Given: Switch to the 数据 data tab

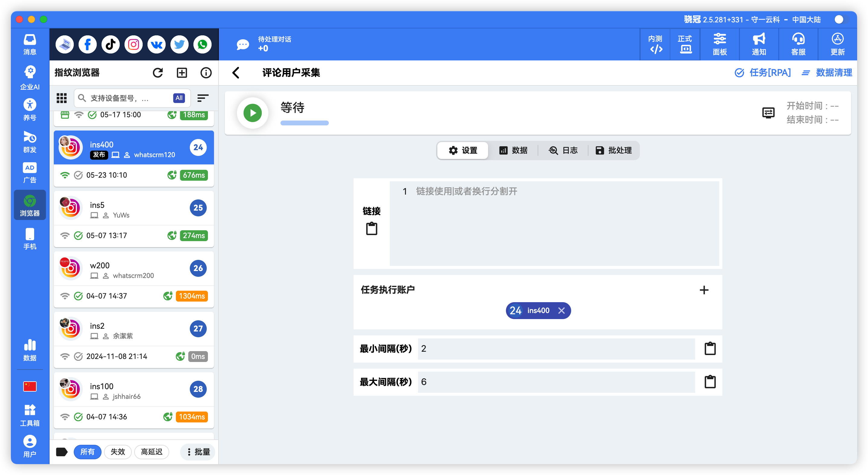Looking at the screenshot, I should tap(513, 150).
